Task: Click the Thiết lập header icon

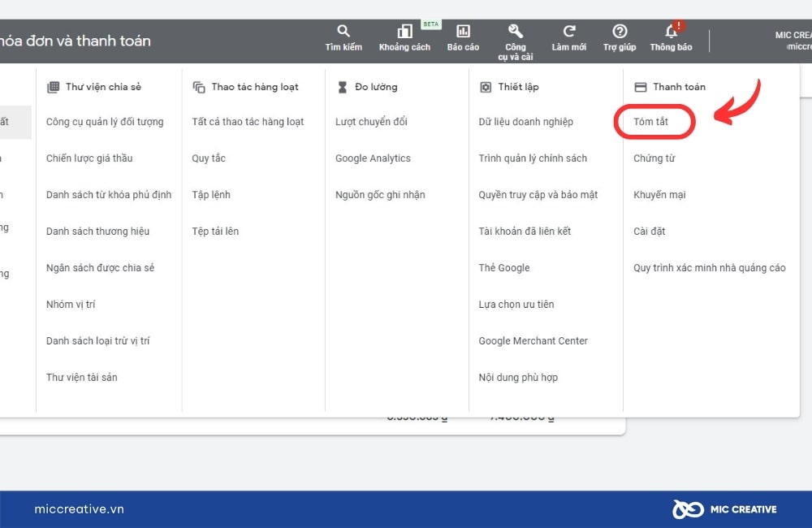Action: pyautogui.click(x=486, y=87)
